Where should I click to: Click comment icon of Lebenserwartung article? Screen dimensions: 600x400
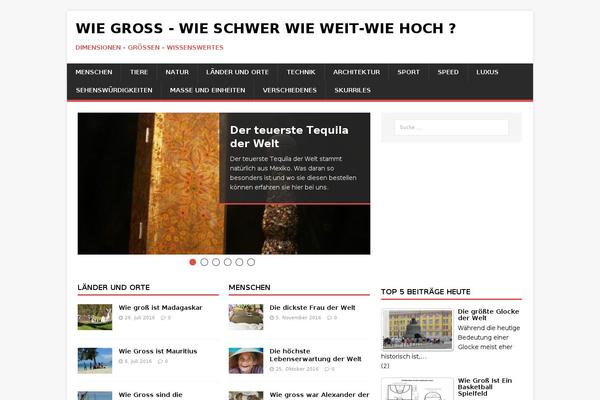(x=327, y=369)
